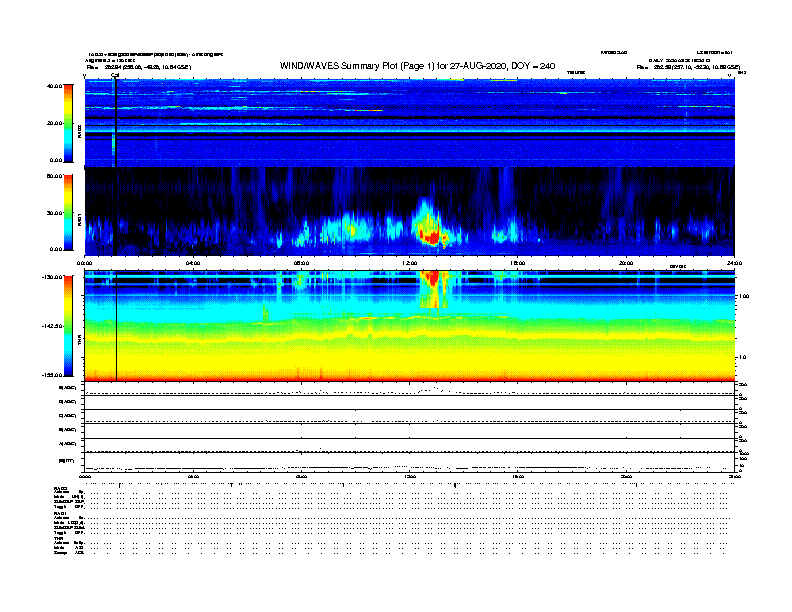Click the RAD2 panel color scale bar
Viewport: 792px width, 612px height.
68,123
